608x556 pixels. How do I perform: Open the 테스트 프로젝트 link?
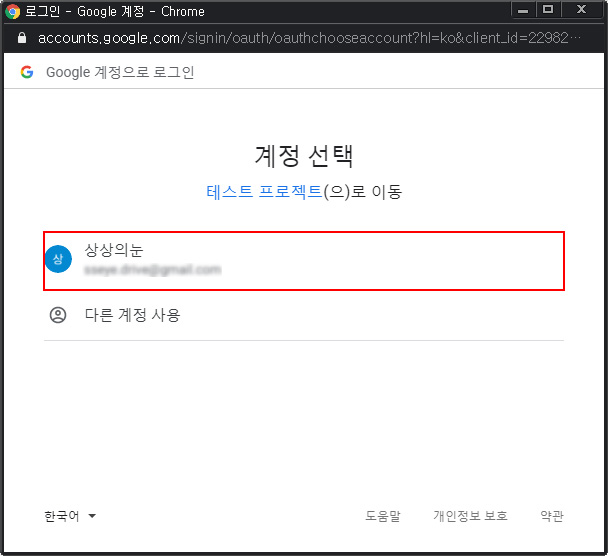pyautogui.click(x=264, y=192)
